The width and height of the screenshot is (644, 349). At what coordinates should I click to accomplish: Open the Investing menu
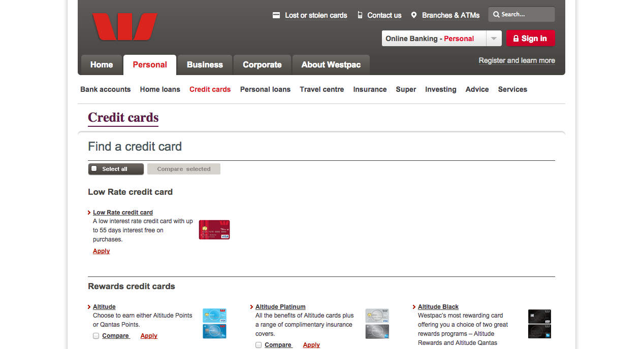pos(441,89)
